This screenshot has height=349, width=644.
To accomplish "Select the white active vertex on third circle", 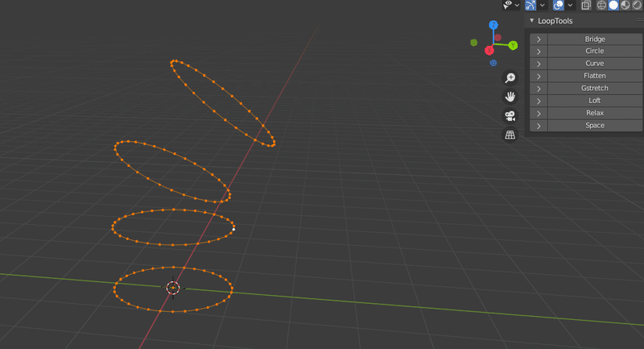I will tap(233, 229).
